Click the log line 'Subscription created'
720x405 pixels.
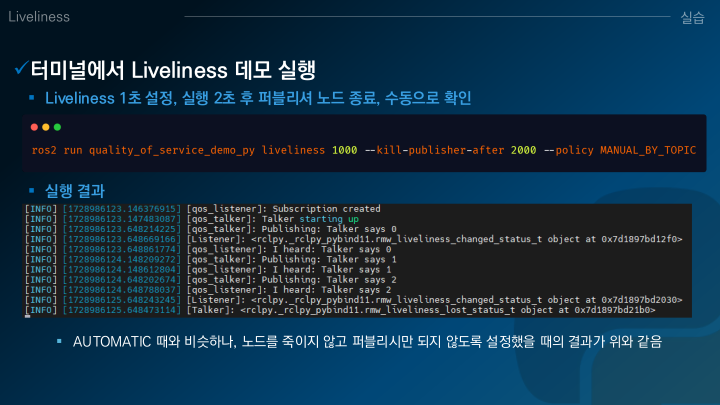(202, 209)
